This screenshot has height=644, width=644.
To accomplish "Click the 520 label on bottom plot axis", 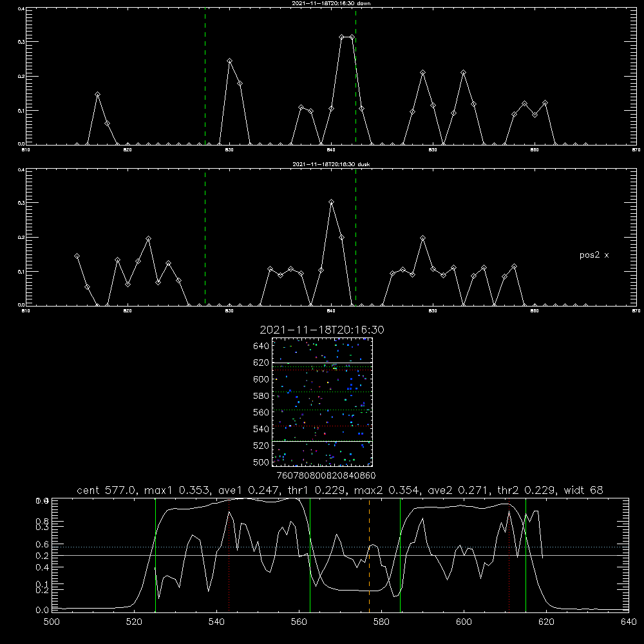I will [134, 622].
